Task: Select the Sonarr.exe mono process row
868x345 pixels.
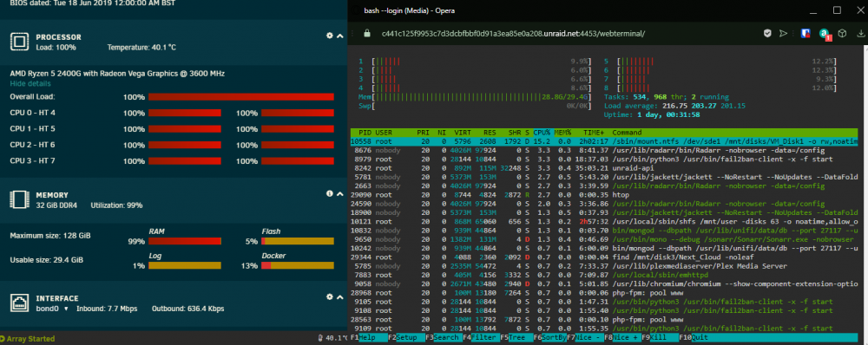Action: coord(604,239)
